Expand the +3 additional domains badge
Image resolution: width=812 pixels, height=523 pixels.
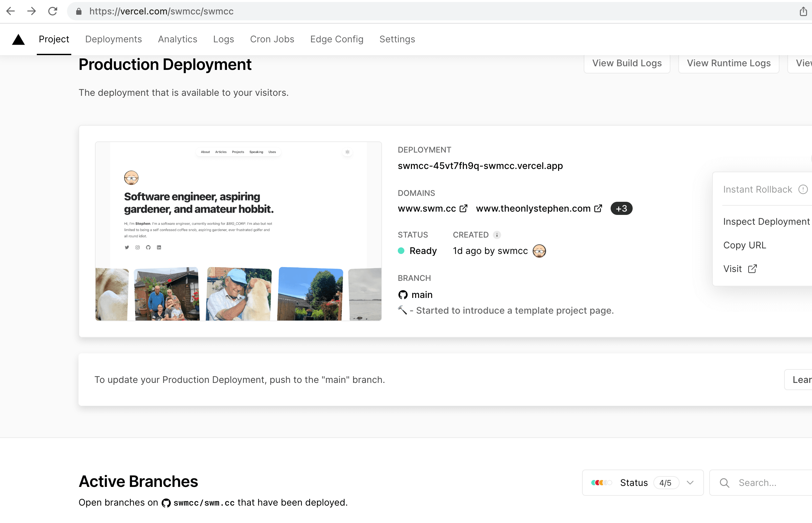click(621, 209)
